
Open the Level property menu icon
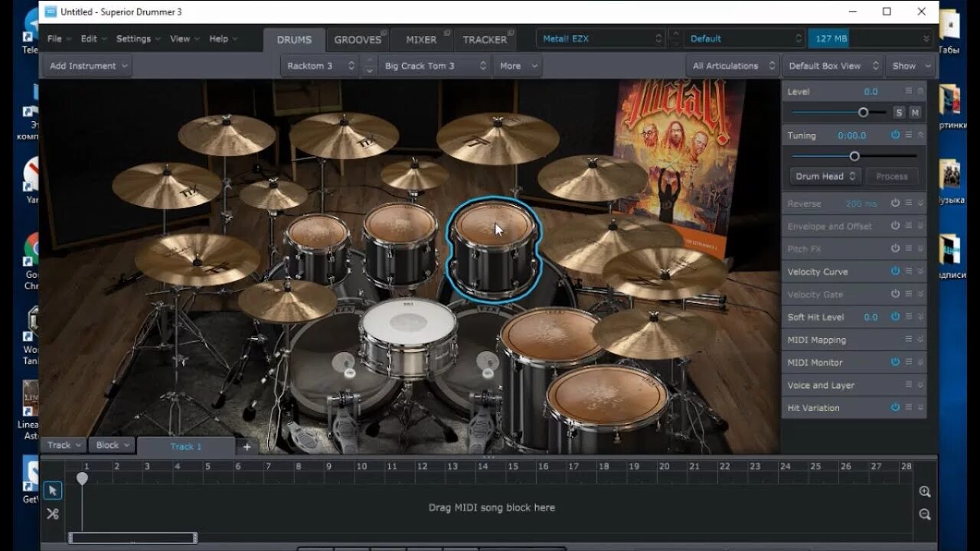pyautogui.click(x=909, y=91)
